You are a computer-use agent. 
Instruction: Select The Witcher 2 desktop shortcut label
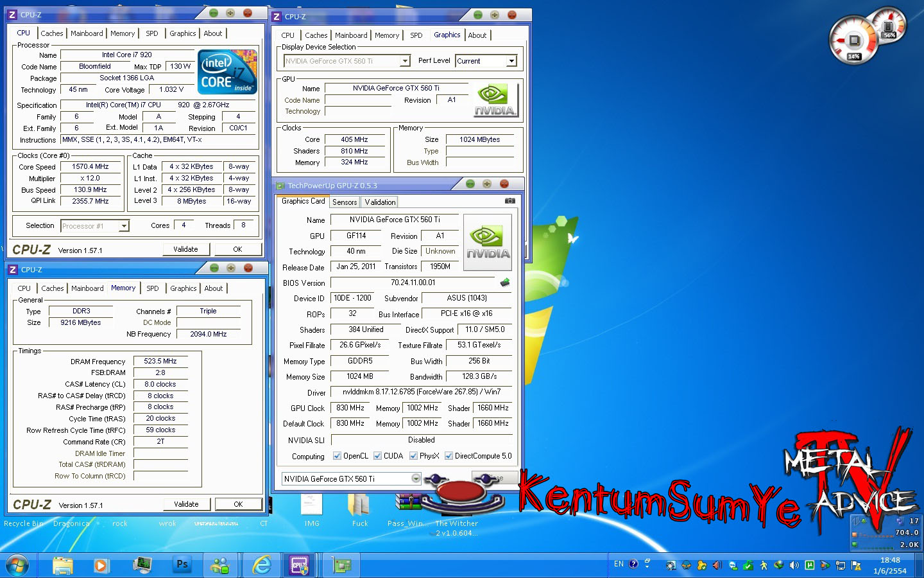pyautogui.click(x=456, y=528)
